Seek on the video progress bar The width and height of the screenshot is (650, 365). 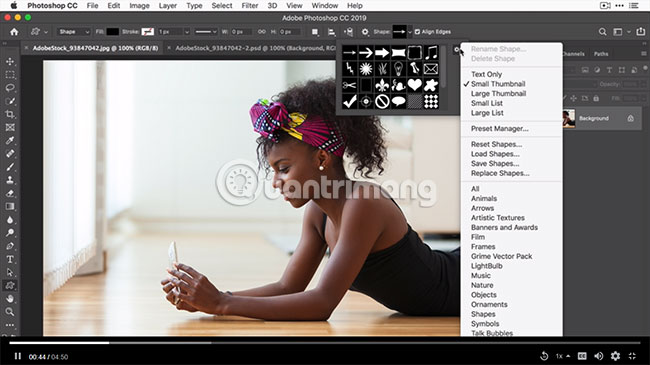[325, 343]
